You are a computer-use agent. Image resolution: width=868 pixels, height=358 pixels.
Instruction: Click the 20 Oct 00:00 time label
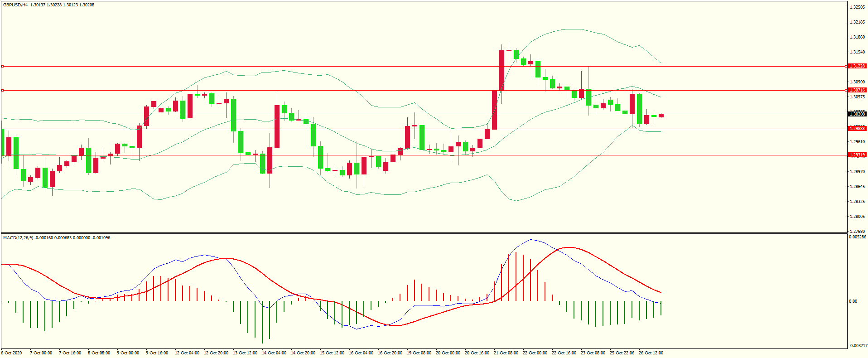pos(448,353)
